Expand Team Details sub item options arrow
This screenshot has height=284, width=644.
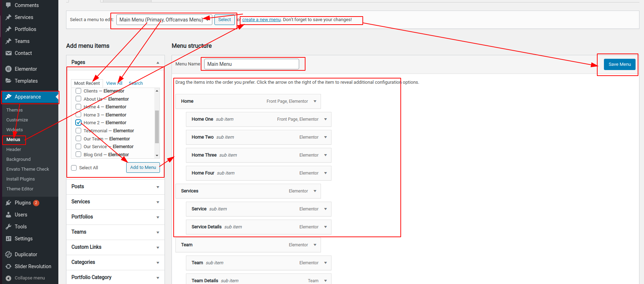326,281
